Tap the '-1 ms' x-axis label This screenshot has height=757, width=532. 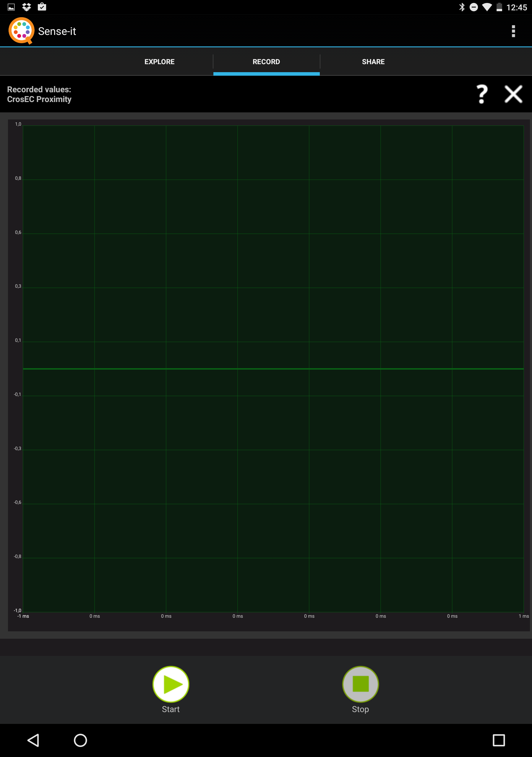[x=23, y=616]
